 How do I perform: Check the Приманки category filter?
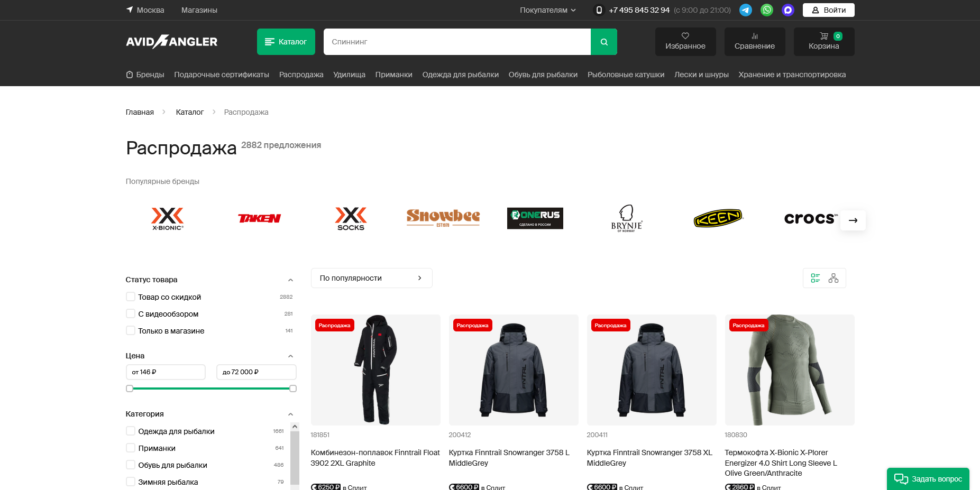[131, 448]
